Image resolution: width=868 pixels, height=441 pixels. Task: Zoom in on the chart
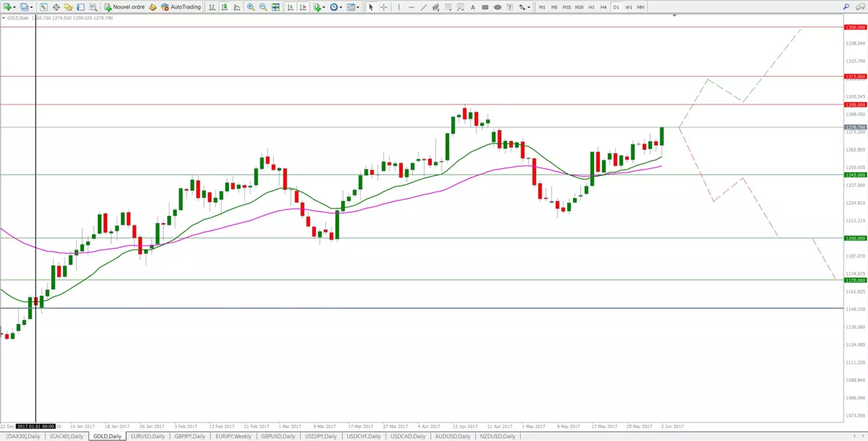click(x=251, y=7)
